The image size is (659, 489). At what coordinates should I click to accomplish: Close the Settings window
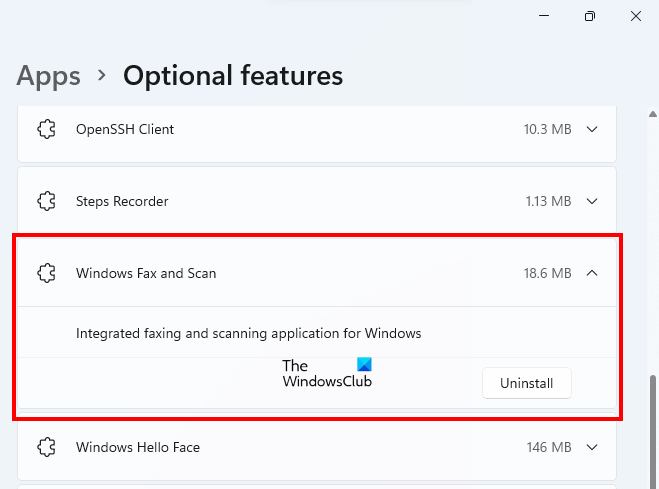pyautogui.click(x=636, y=16)
